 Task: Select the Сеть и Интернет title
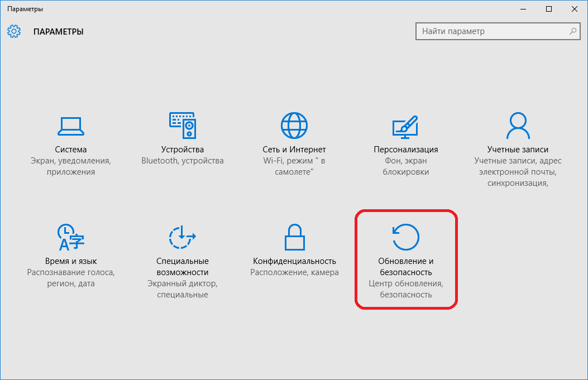[294, 150]
